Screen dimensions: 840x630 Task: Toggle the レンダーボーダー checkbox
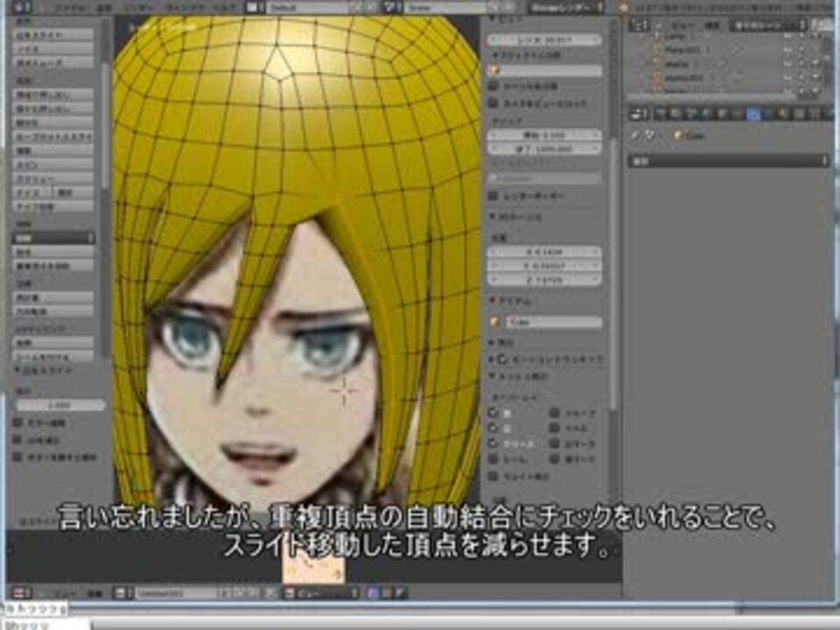(493, 196)
